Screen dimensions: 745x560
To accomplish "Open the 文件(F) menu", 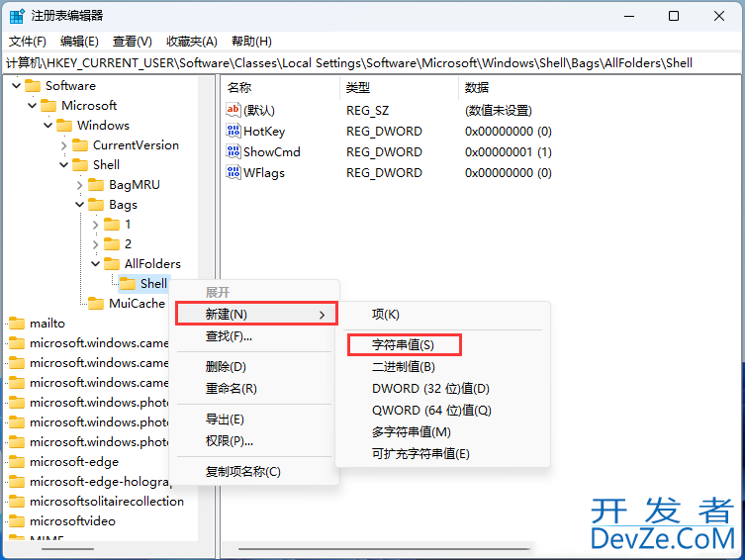I will pyautogui.click(x=28, y=42).
